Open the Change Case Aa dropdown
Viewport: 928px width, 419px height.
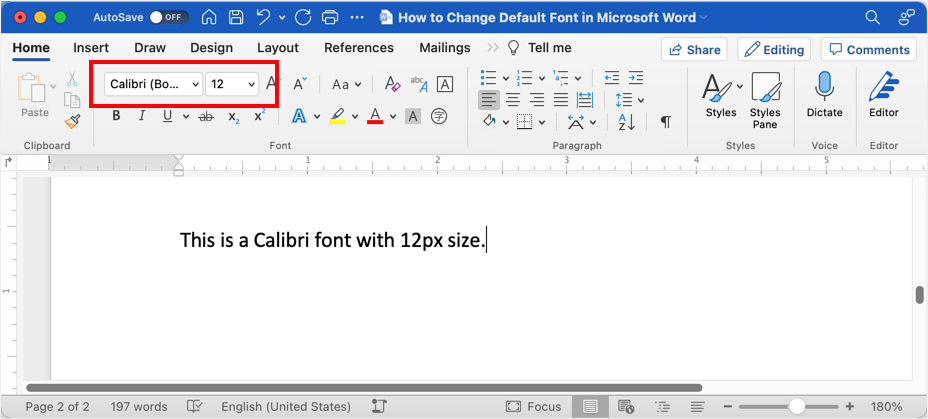(346, 85)
